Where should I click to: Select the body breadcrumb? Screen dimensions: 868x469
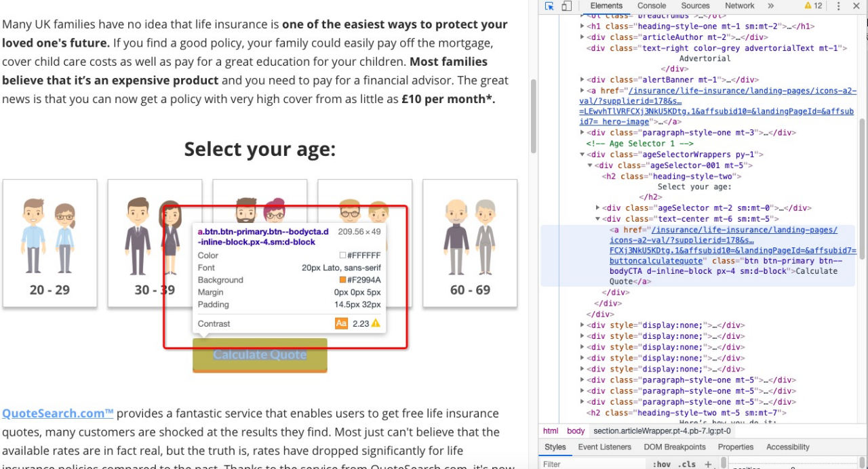pyautogui.click(x=576, y=431)
